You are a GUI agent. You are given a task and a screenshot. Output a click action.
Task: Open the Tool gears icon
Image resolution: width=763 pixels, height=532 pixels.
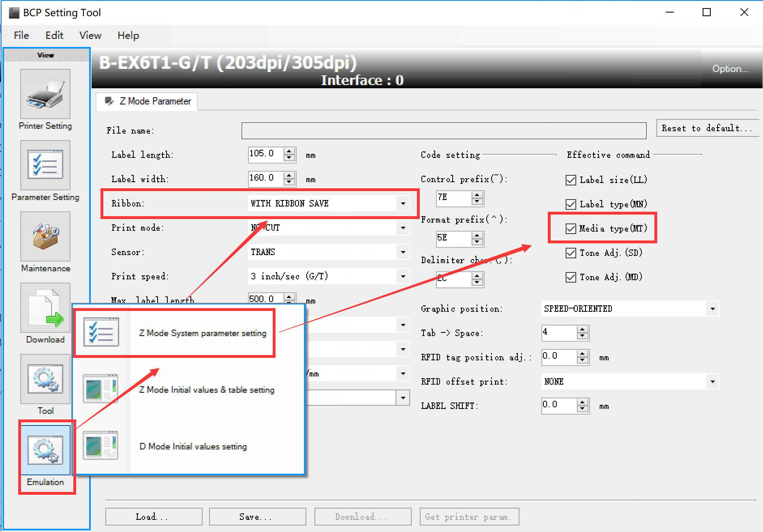pos(45,379)
